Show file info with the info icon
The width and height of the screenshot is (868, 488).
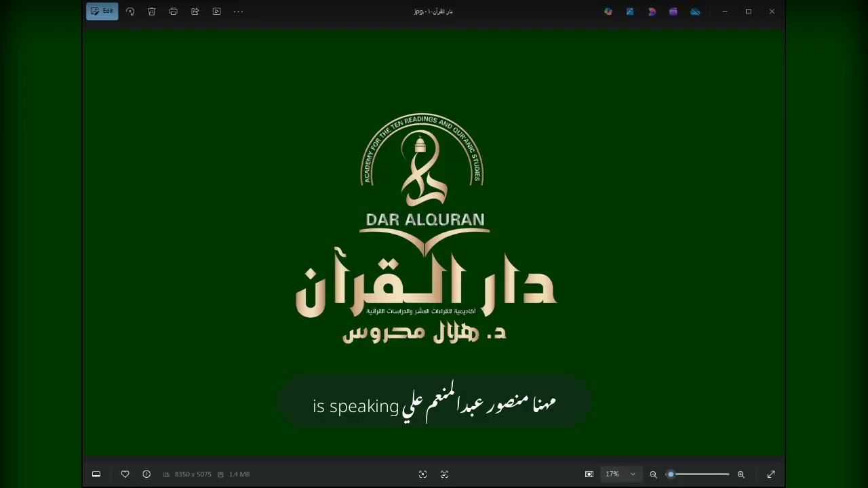[146, 474]
